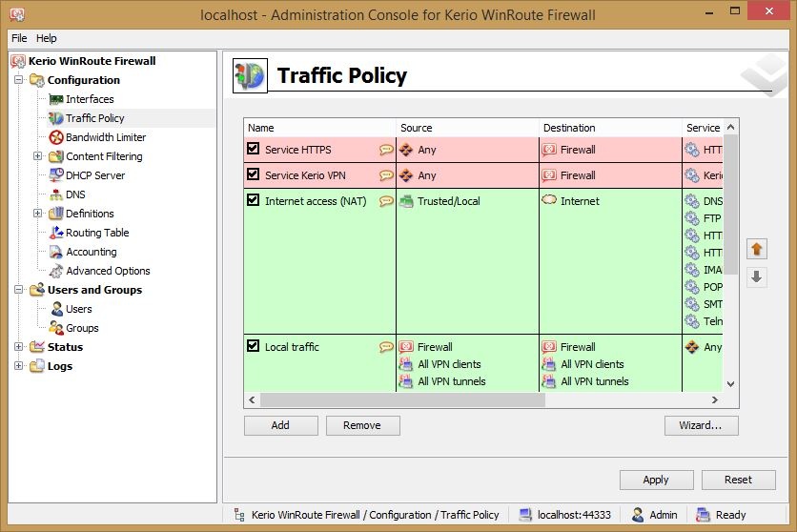Click the Kerio WinRoute Firewall root icon
The image size is (797, 532).
18,61
